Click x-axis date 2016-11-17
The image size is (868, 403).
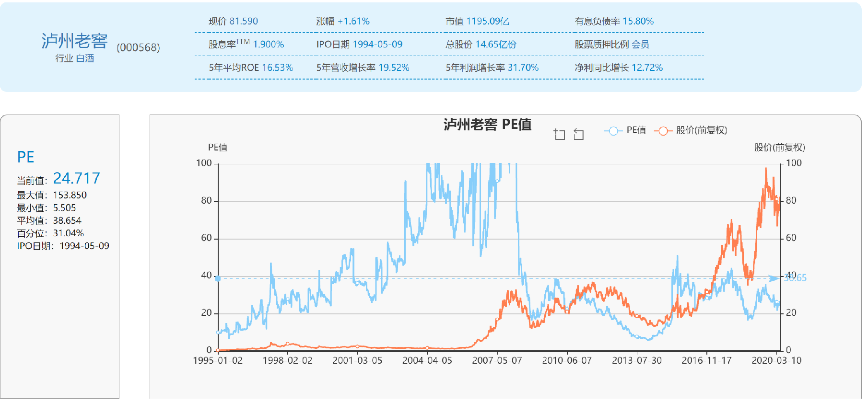(707, 360)
